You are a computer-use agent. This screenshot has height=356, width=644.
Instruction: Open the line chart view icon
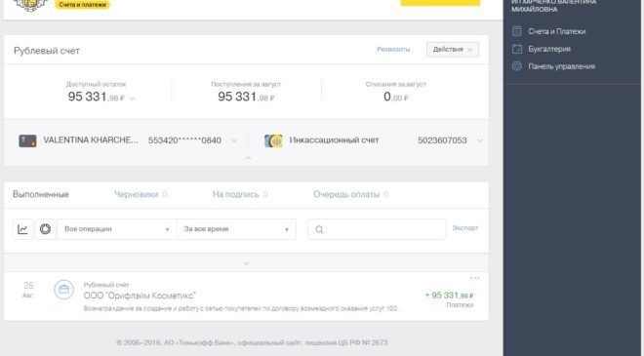point(22,229)
